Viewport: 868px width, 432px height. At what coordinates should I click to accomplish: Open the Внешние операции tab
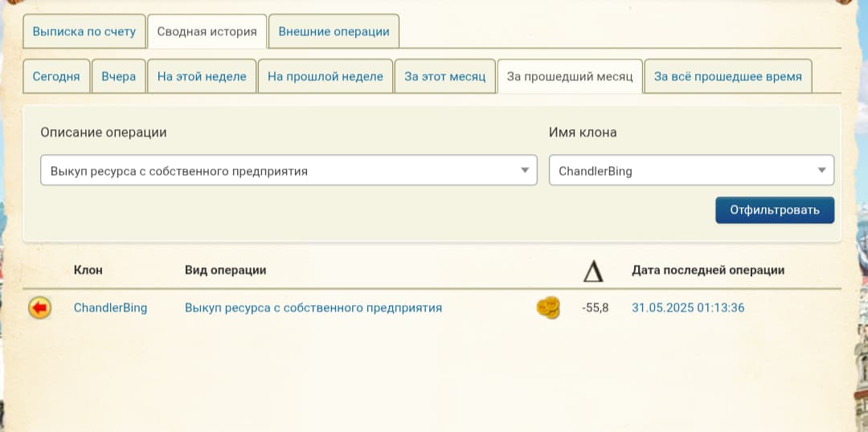[334, 32]
